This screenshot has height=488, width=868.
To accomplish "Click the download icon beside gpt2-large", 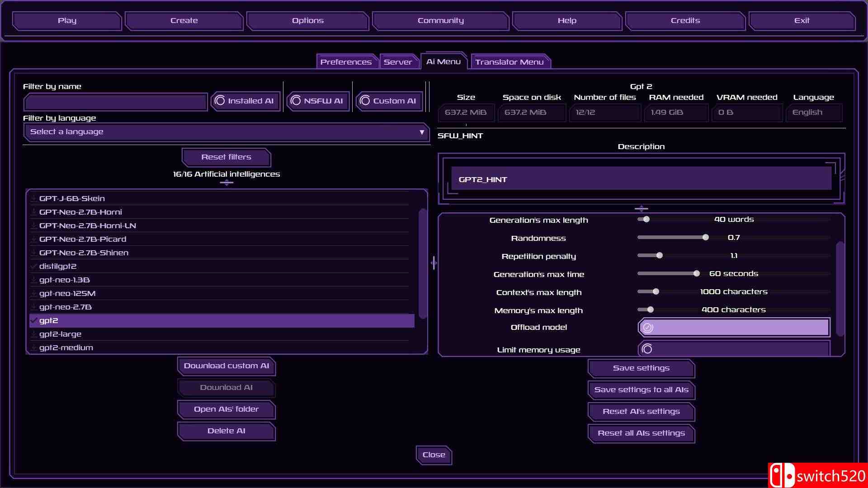I will [x=33, y=333].
